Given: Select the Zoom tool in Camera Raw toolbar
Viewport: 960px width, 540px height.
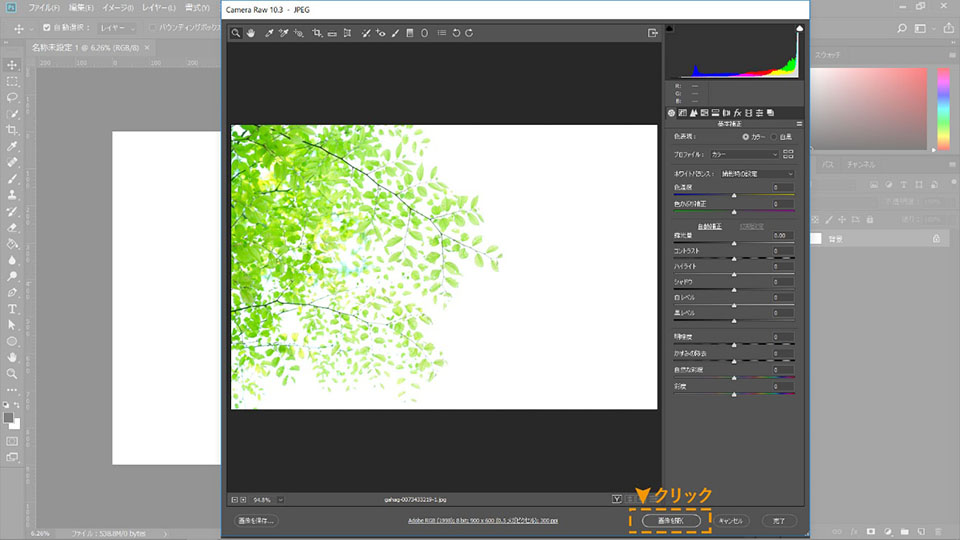Looking at the screenshot, I should point(236,33).
